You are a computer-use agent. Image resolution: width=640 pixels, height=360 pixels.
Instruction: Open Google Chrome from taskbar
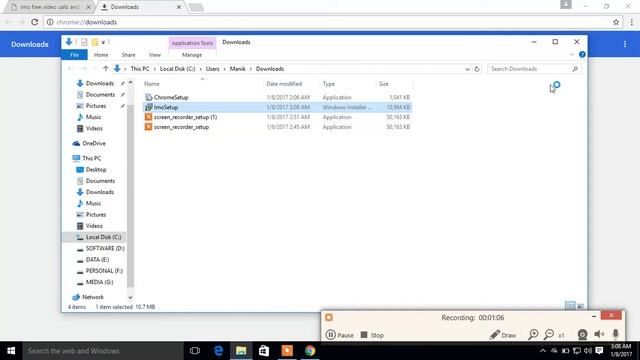coord(310,351)
